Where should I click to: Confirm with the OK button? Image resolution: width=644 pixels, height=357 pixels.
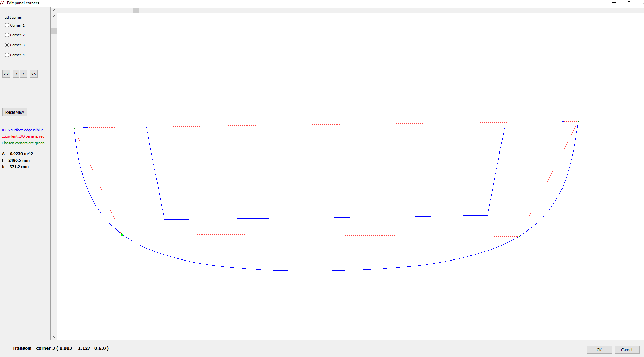(x=599, y=350)
